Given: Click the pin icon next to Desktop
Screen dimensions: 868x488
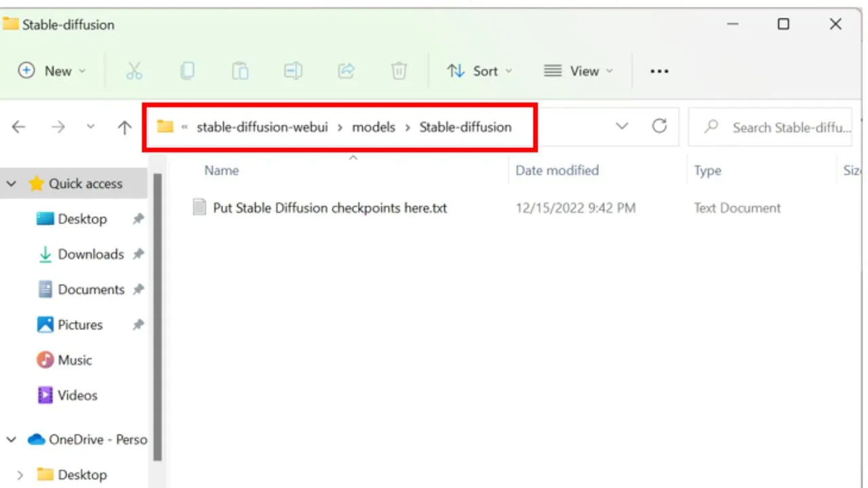Looking at the screenshot, I should pyautogui.click(x=138, y=219).
